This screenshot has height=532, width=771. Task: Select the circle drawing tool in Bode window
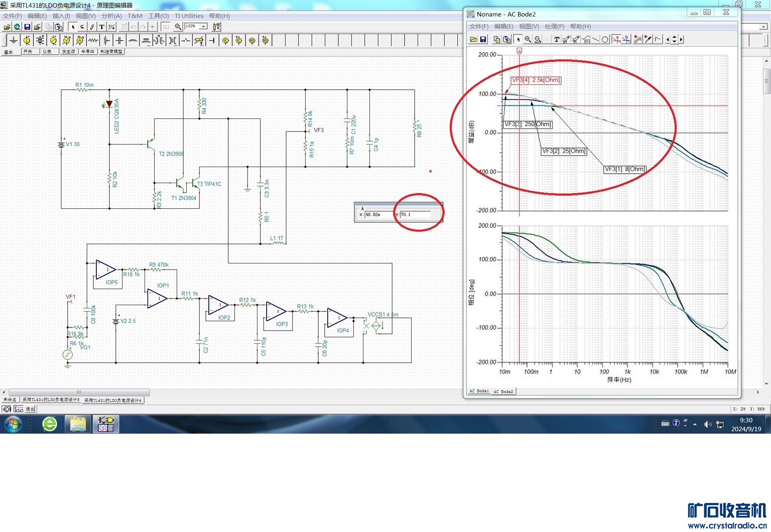605,39
